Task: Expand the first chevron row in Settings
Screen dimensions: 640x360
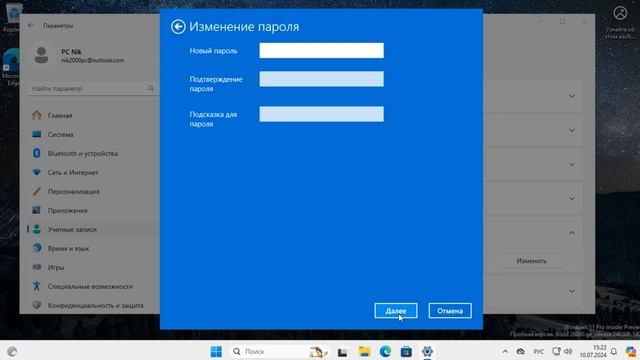Action: coord(572,96)
